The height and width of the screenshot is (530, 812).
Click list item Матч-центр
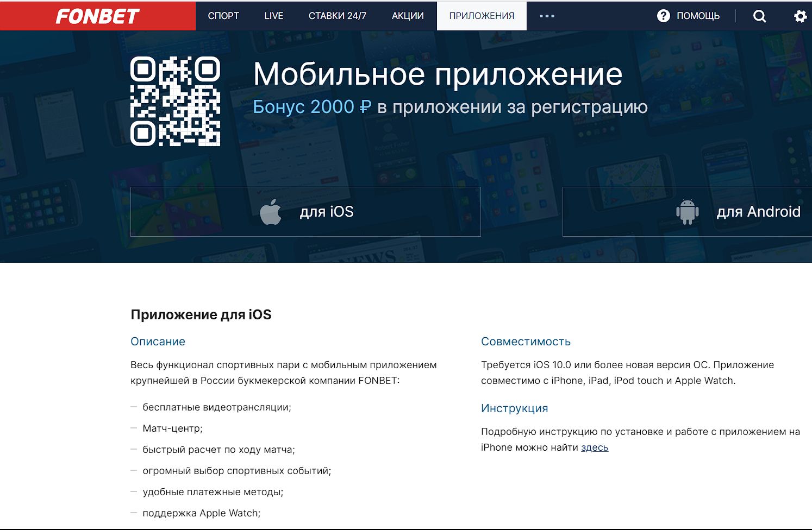(172, 428)
